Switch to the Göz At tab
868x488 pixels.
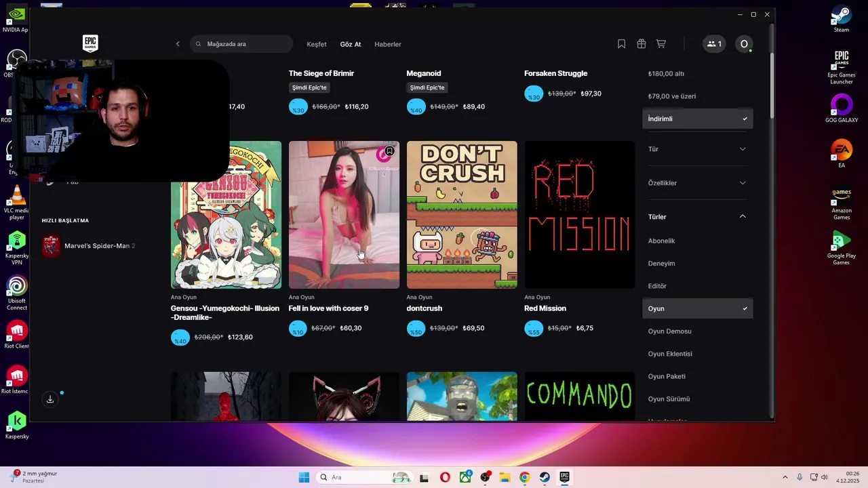pyautogui.click(x=351, y=44)
